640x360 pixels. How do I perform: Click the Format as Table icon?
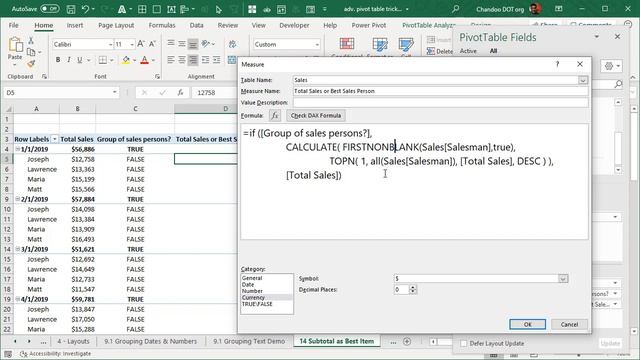(380, 44)
